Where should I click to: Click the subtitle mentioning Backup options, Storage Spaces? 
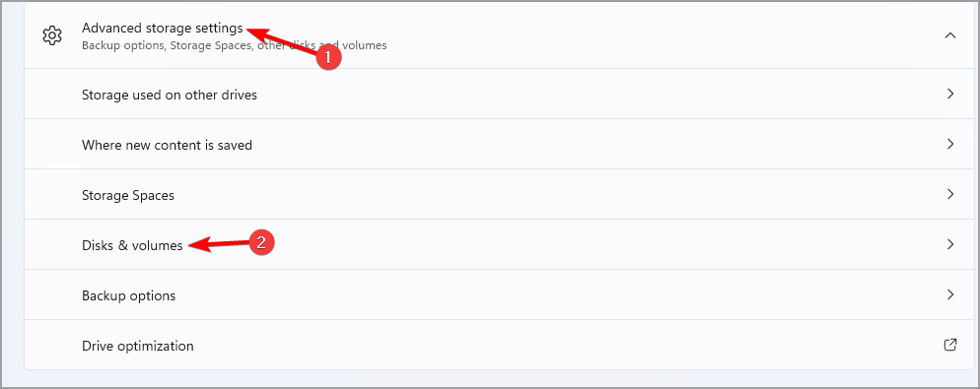234,45
